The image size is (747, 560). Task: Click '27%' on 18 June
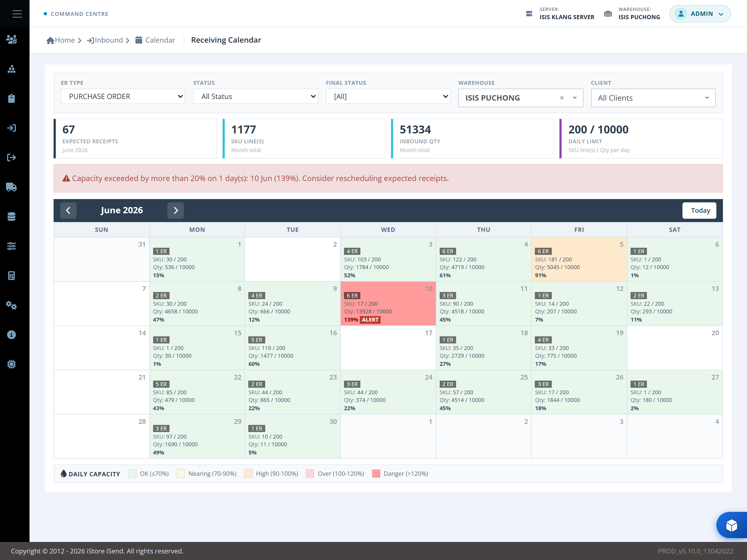click(x=445, y=364)
